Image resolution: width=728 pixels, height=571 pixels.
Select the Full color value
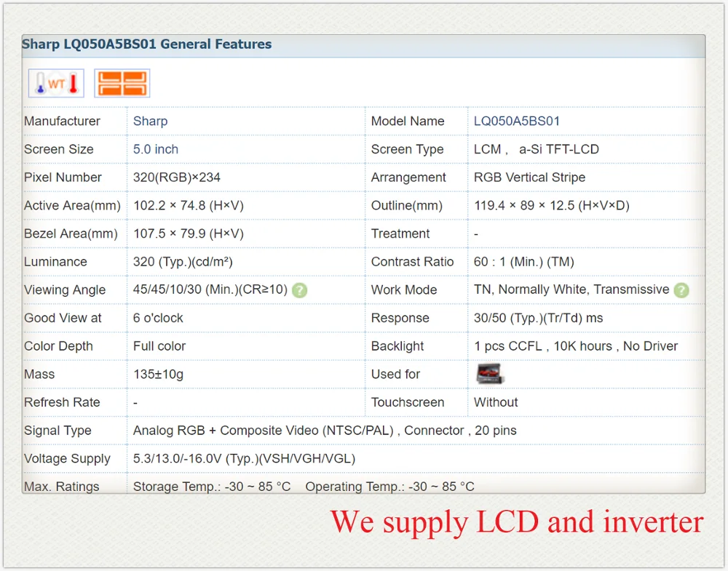coord(159,346)
